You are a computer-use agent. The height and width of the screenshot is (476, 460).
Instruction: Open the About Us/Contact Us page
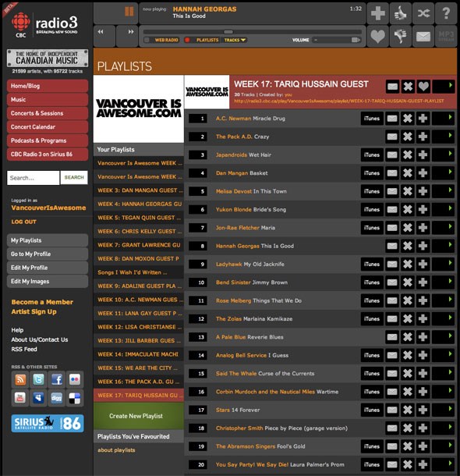(40, 339)
